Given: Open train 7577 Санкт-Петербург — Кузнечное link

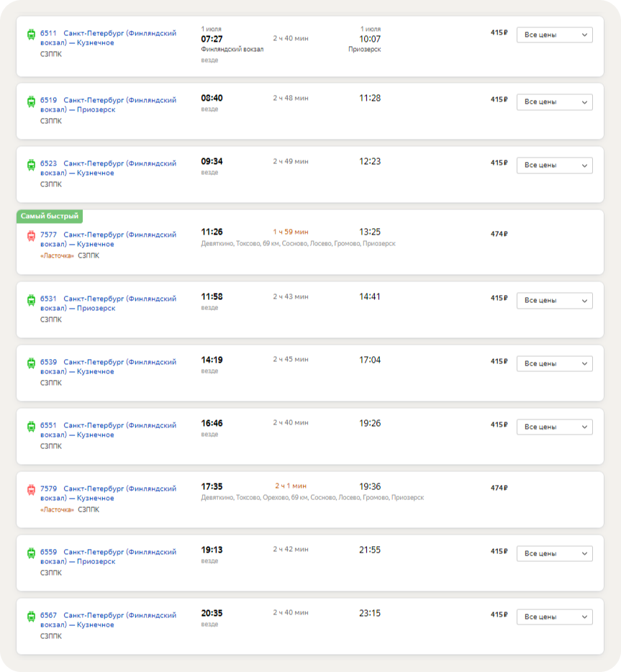Looking at the screenshot, I should [x=108, y=240].
